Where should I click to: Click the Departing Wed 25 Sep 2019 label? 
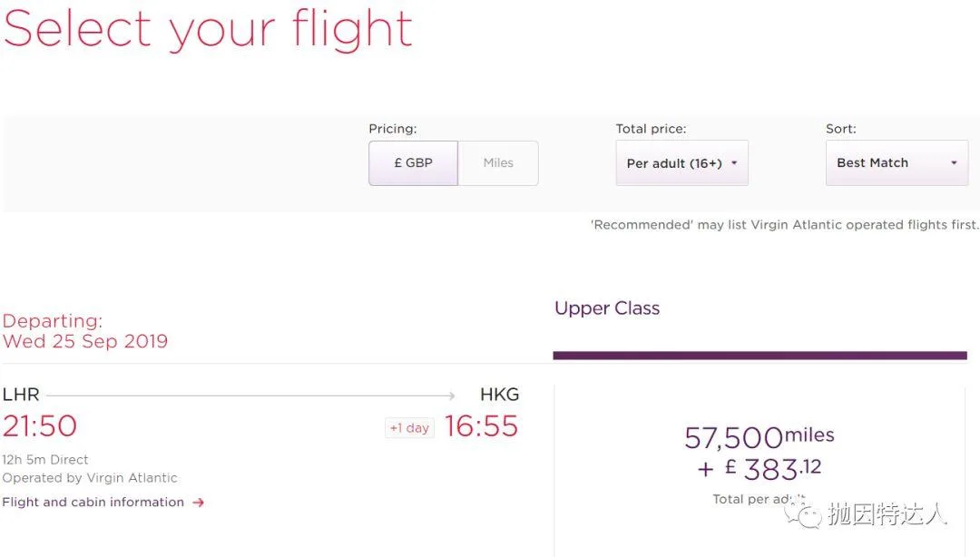tap(86, 331)
